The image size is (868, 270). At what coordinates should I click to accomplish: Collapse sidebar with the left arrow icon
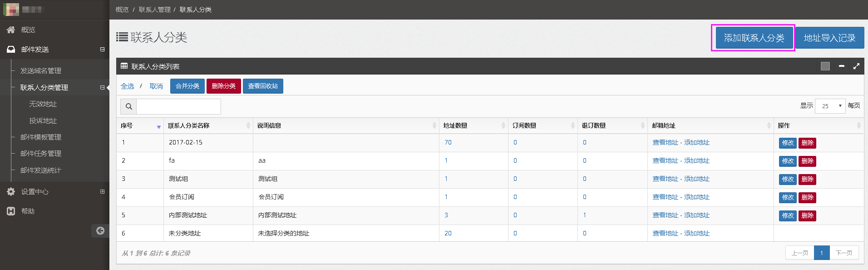coord(100,230)
